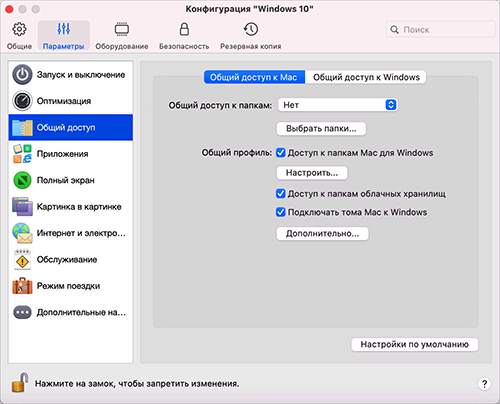Click the Дополнительно... button
500x404 pixels.
point(323,234)
